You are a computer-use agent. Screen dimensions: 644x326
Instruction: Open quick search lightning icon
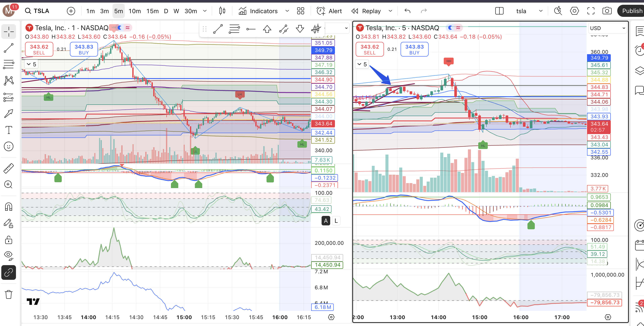point(558,11)
